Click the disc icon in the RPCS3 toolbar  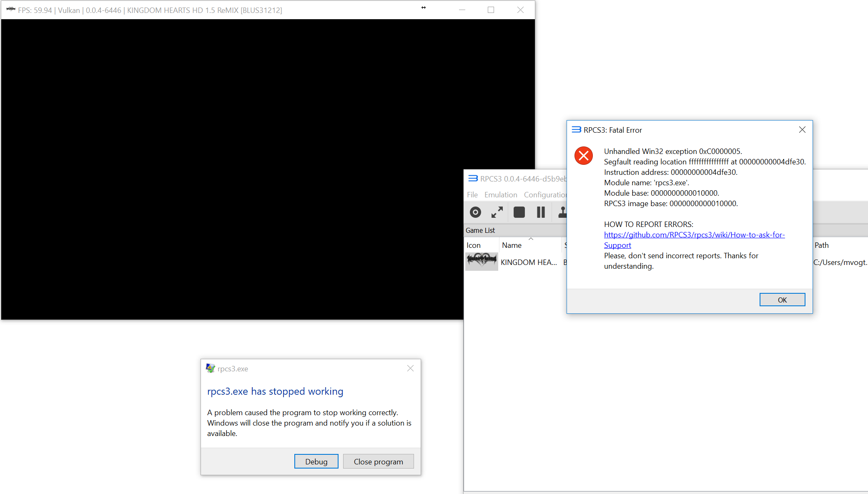coord(475,212)
